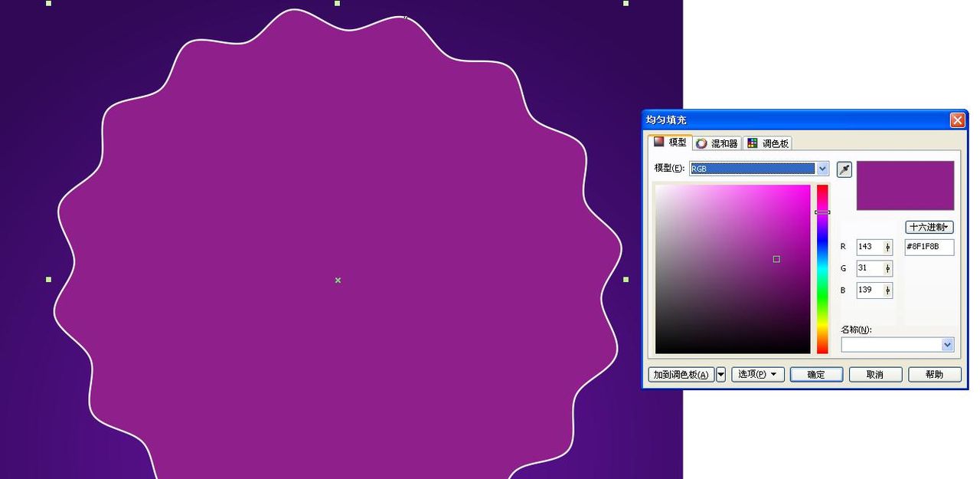Click the center X marker of shape
Image resolution: width=980 pixels, height=479 pixels.
(x=338, y=281)
